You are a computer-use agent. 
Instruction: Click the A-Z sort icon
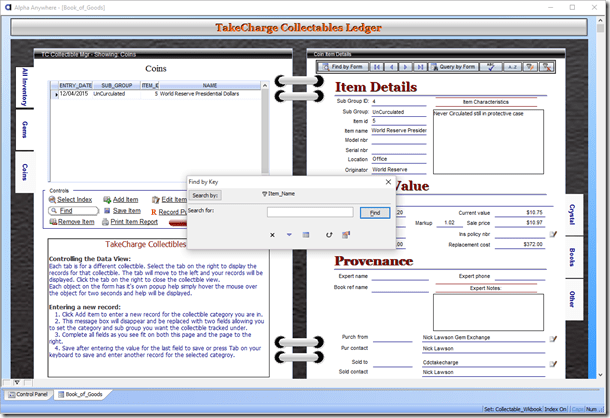coord(512,67)
